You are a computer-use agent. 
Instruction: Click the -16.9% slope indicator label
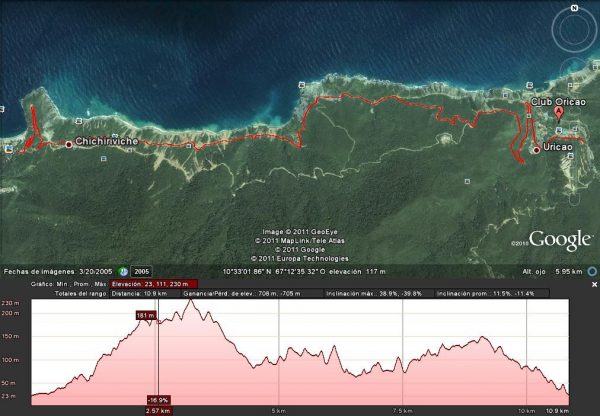(159, 400)
